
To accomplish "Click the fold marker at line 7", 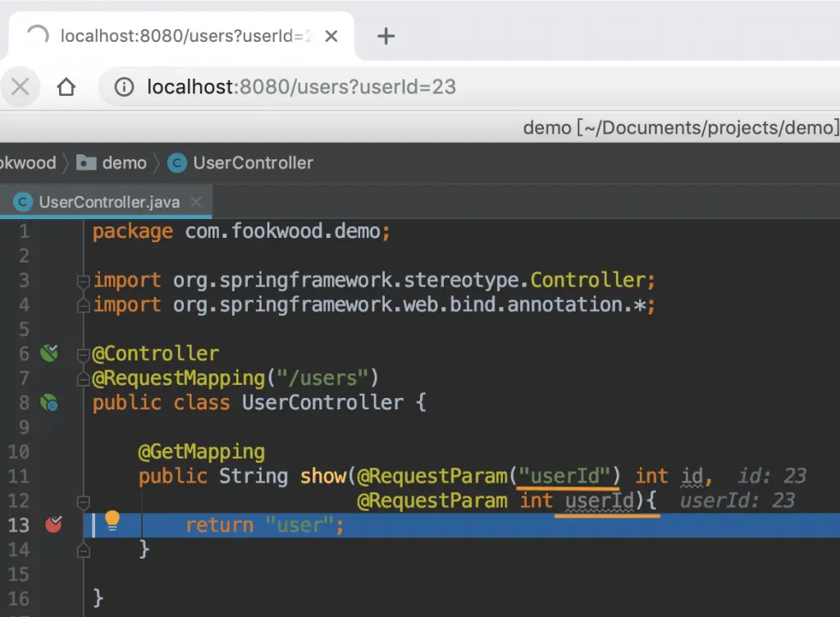I will [x=83, y=379].
